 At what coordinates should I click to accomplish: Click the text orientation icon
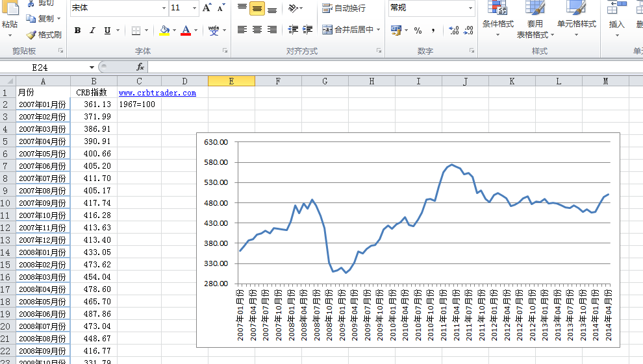pos(293,8)
